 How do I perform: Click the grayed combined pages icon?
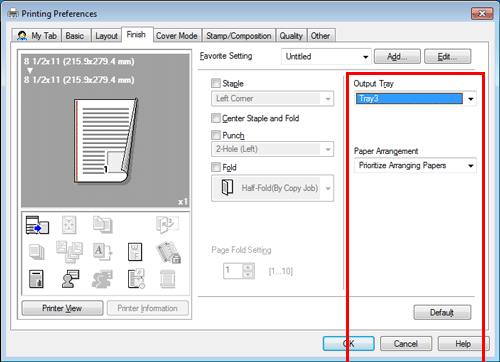click(103, 225)
